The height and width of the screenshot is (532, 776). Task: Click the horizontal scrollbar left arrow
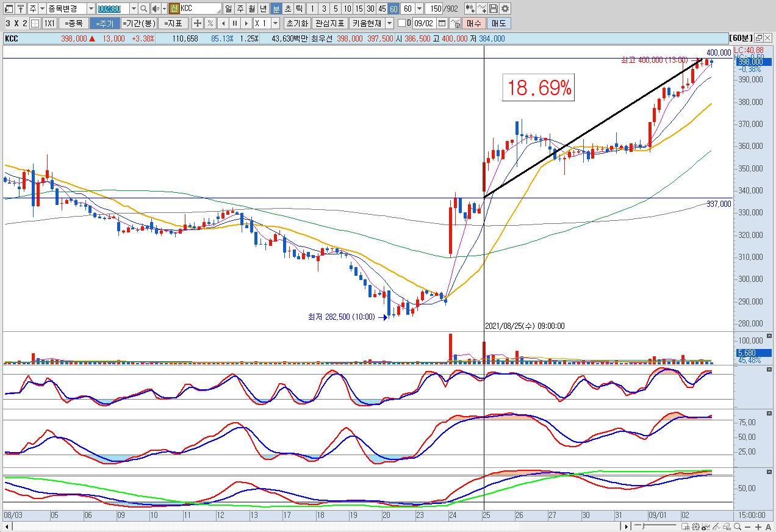pos(7,527)
